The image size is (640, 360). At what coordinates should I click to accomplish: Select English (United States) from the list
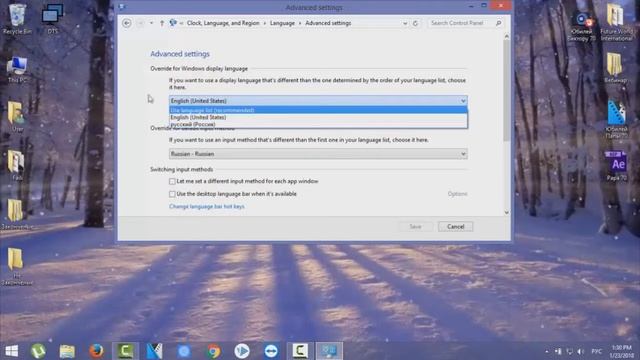pos(318,117)
